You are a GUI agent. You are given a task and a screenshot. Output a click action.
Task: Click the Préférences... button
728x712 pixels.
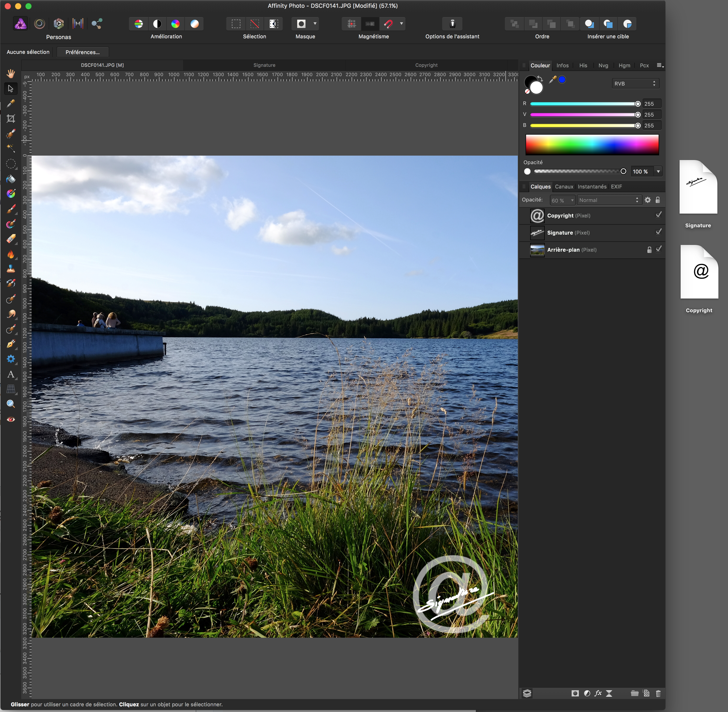[83, 52]
